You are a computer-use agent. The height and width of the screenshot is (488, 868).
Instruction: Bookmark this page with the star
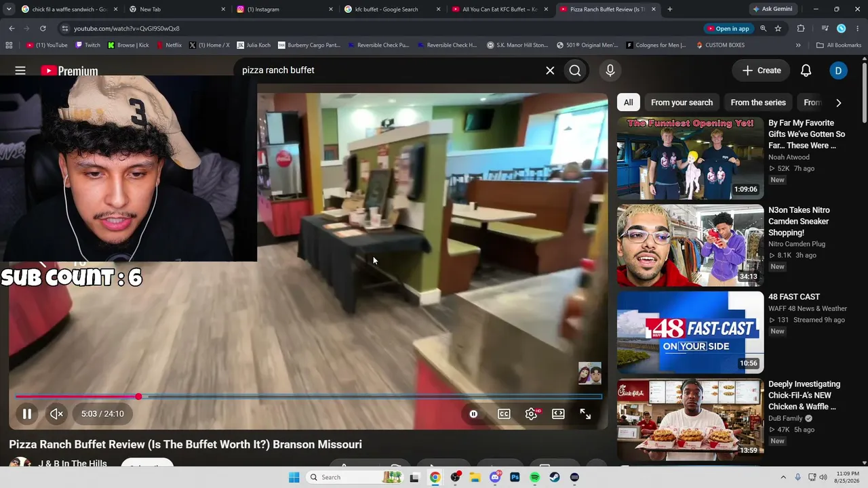click(x=778, y=28)
